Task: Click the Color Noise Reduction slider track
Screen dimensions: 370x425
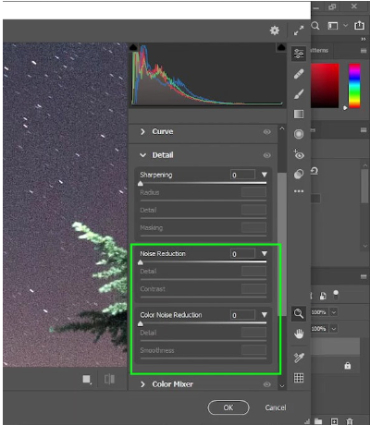Action: (203, 323)
